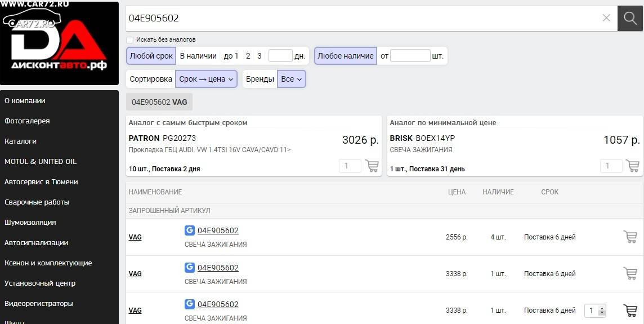
Task: Select 'Любое наличие' stock filter
Action: [x=346, y=56]
